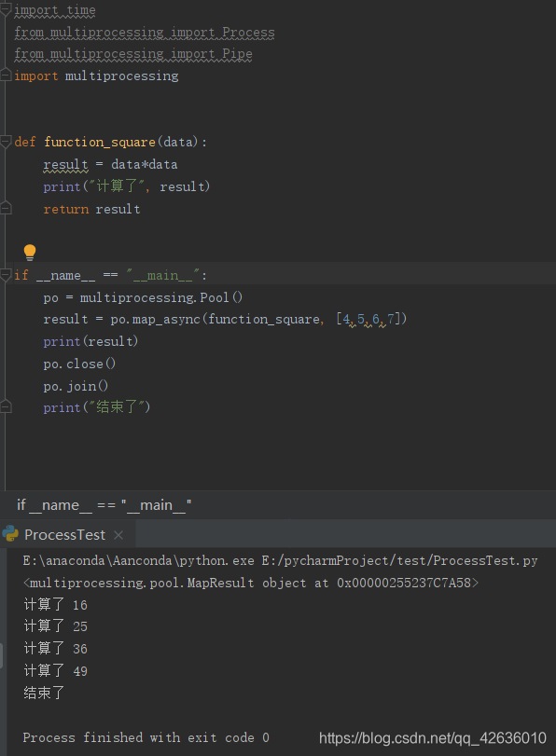Click the from multiprocessing import Pipe line
556x756 pixels.
coord(133,54)
